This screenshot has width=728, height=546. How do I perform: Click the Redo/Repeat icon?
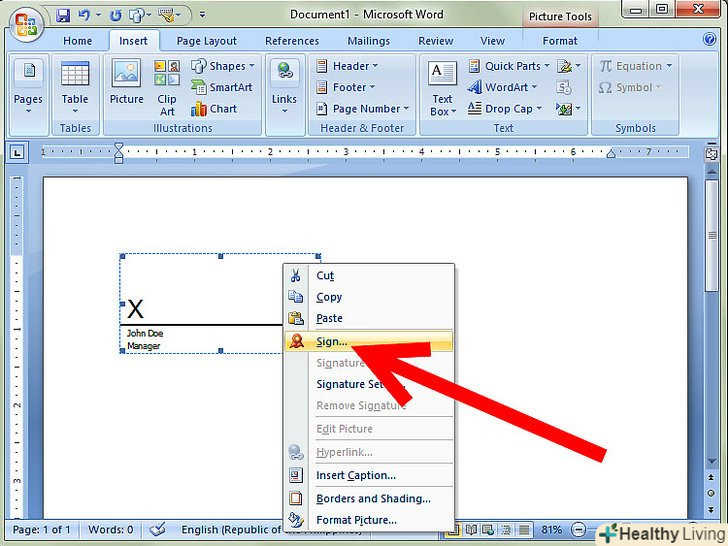click(x=115, y=15)
